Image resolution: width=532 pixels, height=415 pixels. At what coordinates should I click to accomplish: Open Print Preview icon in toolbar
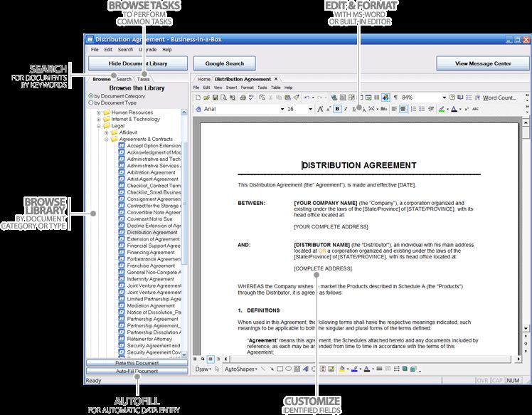click(223, 98)
